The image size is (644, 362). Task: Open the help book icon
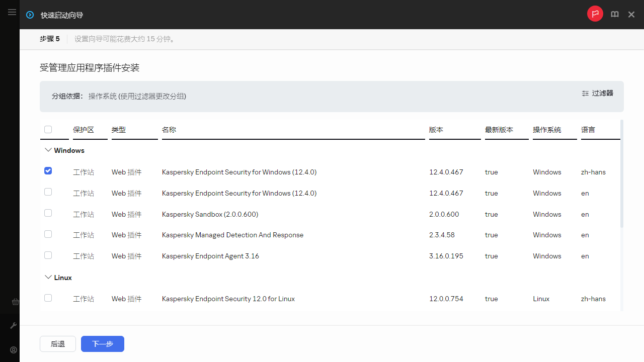point(615,15)
